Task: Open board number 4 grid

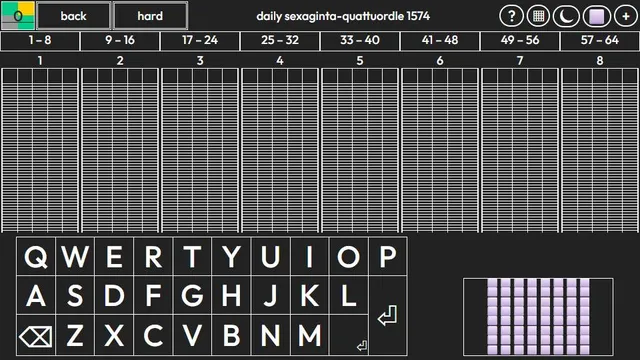Action: coord(280,150)
